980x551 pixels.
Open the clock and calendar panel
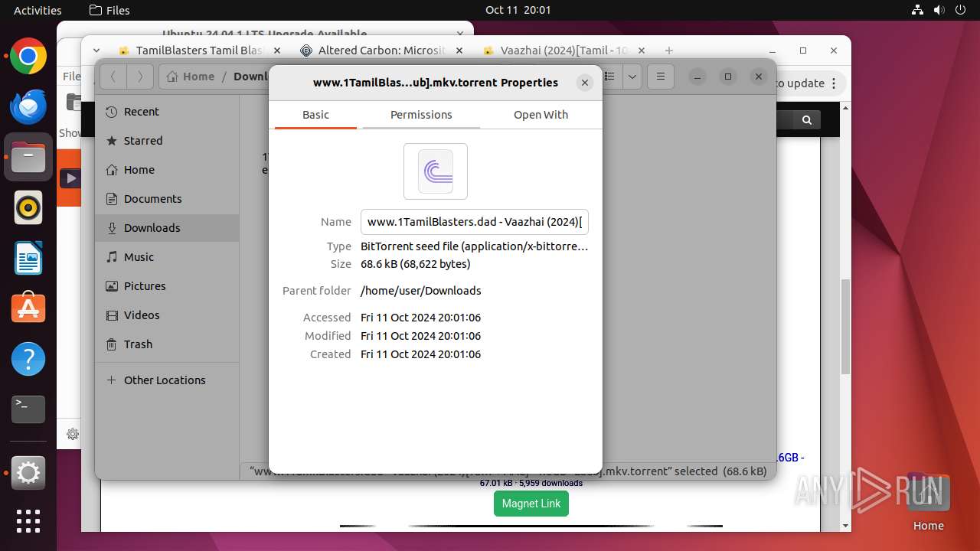pos(518,10)
